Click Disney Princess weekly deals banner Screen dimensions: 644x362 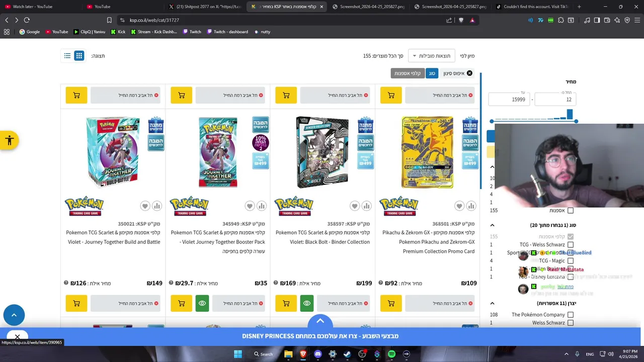click(320, 336)
